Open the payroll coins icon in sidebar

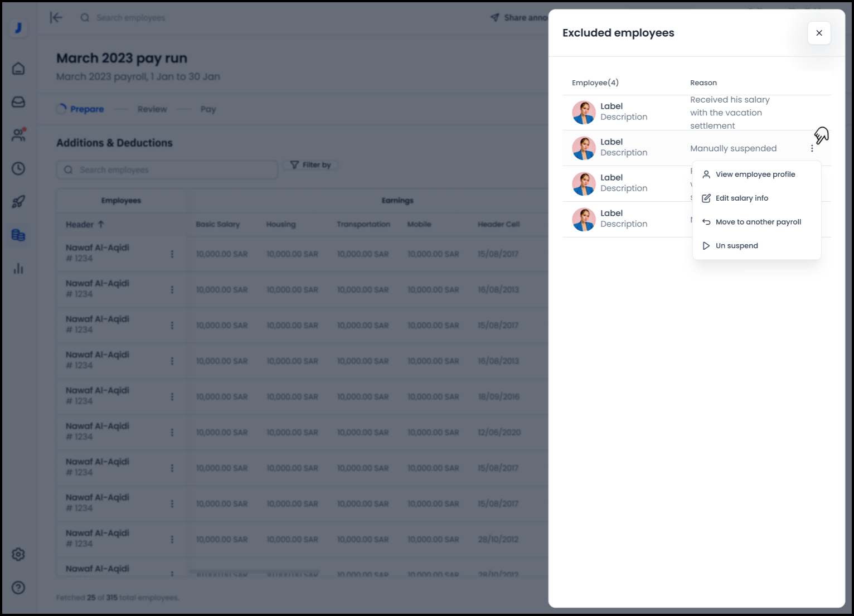(x=18, y=235)
